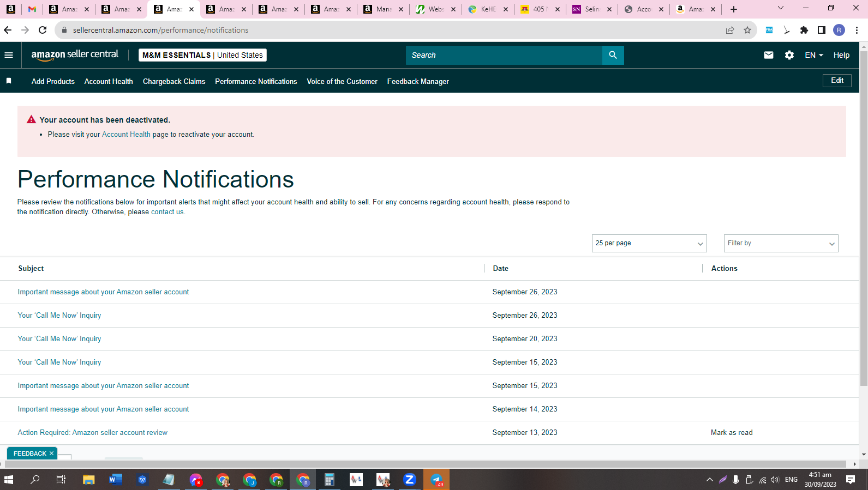
Task: Open Telegram from the taskbar
Action: point(436,480)
